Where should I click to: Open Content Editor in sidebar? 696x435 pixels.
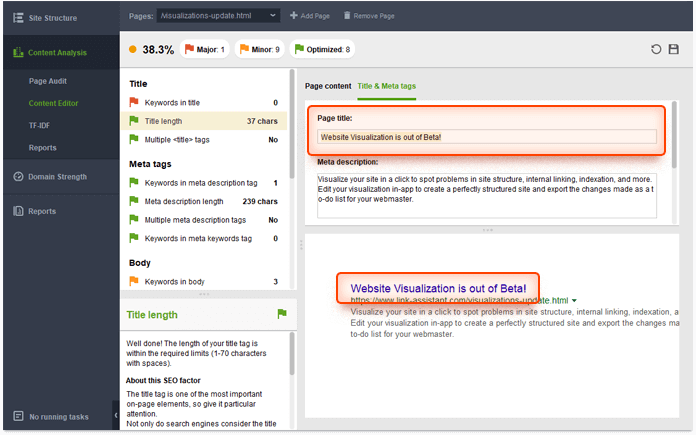click(53, 103)
